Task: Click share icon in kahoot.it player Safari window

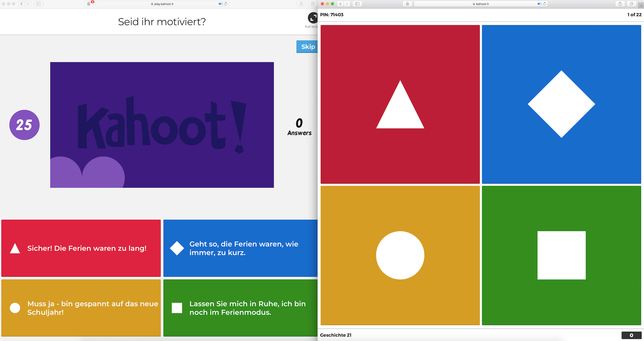Action: pyautogui.click(x=620, y=4)
